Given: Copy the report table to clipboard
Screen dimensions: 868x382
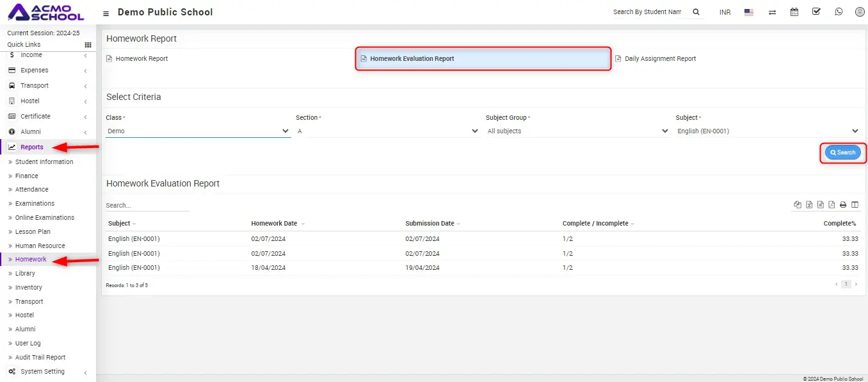Looking at the screenshot, I should tap(798, 205).
